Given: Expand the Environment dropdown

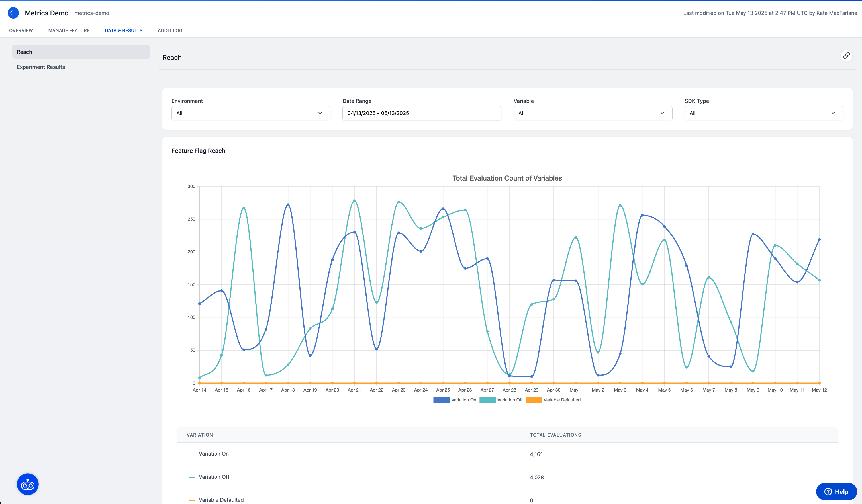Looking at the screenshot, I should click(x=250, y=113).
